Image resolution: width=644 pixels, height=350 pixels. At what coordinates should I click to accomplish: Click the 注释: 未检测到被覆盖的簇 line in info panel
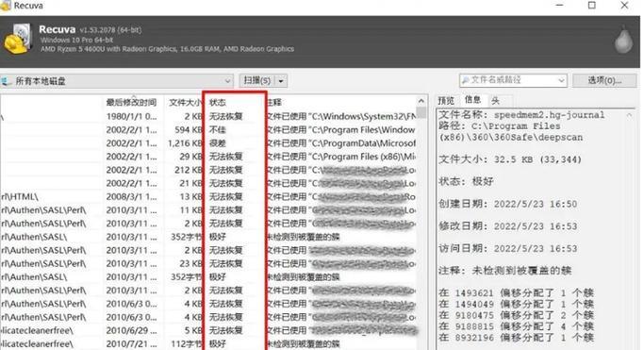[x=504, y=271]
